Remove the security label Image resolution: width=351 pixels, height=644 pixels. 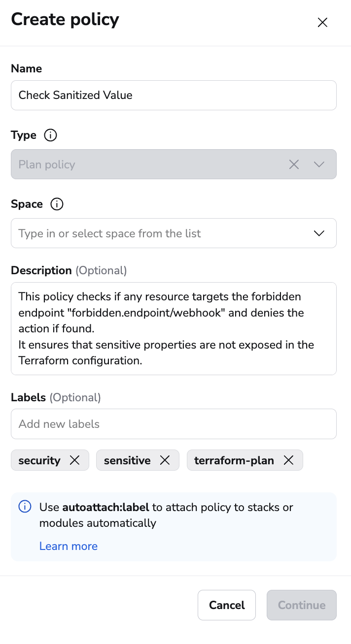75,460
